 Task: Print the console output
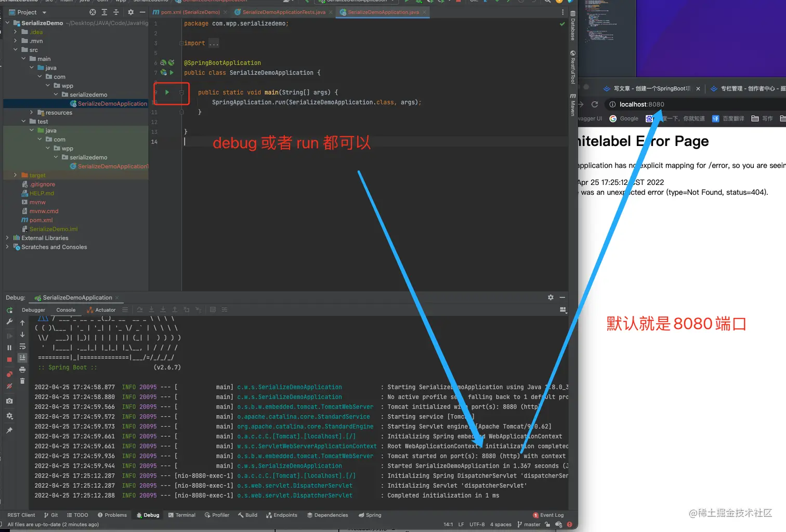[22, 369]
